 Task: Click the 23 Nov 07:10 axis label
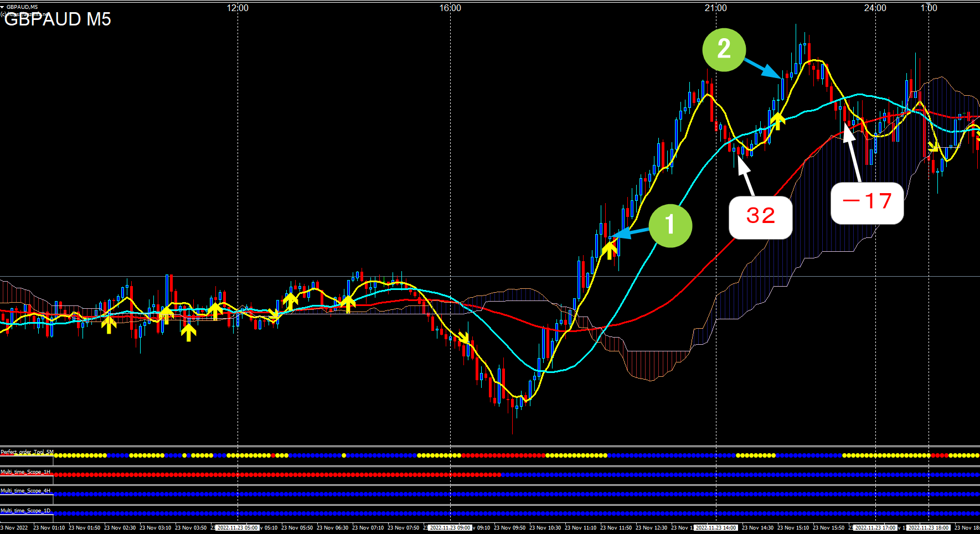tap(368, 528)
